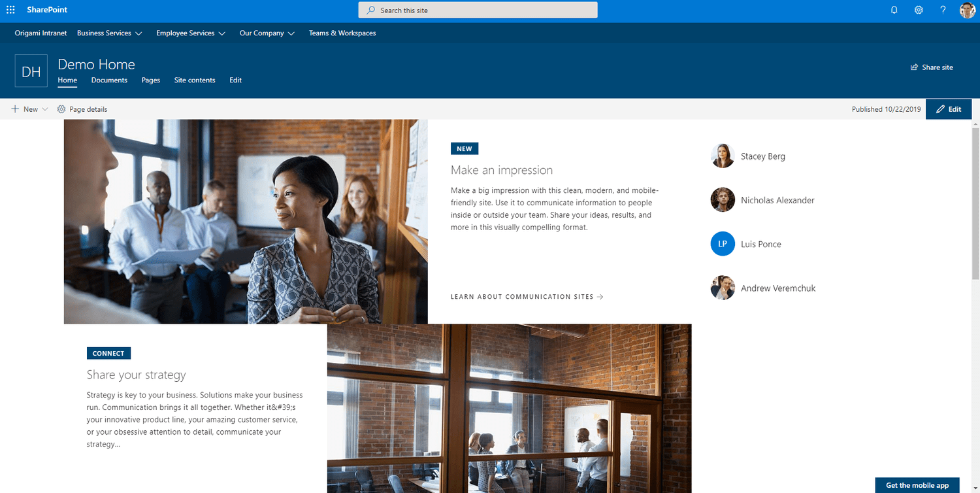
Task: Open the New menu chevron
Action: pyautogui.click(x=46, y=109)
